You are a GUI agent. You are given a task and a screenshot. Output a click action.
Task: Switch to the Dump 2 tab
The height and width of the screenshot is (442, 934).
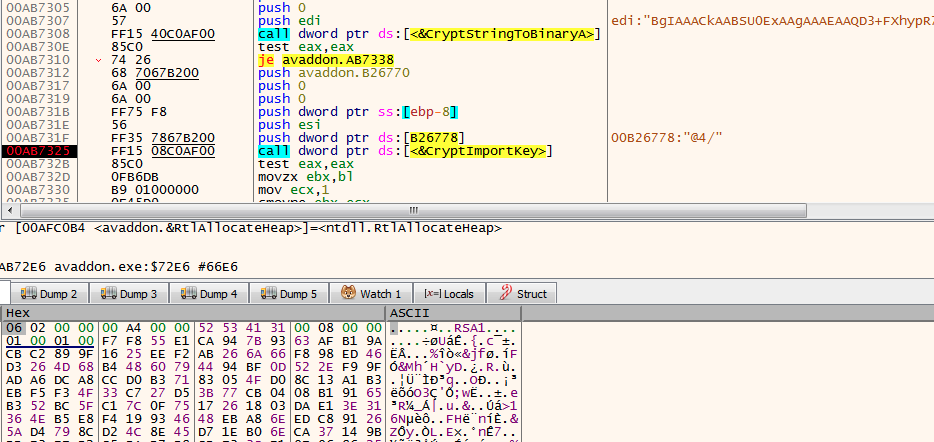(48, 293)
